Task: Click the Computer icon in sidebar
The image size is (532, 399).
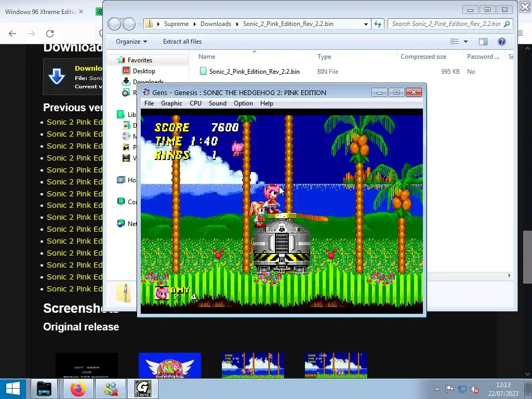Action: (121, 202)
